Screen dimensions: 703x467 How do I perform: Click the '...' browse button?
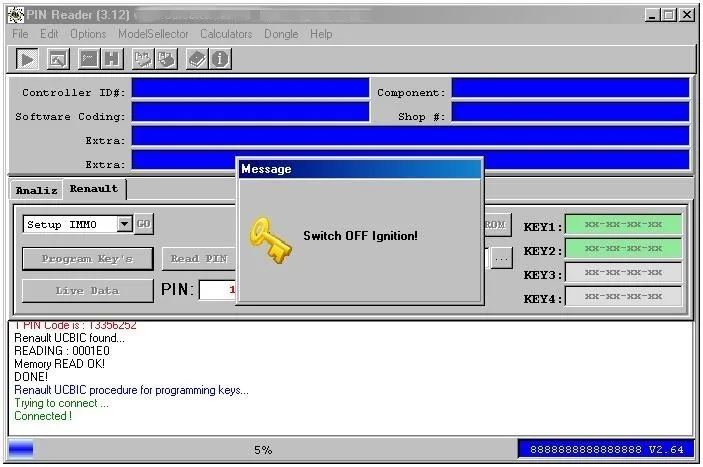coord(501,259)
